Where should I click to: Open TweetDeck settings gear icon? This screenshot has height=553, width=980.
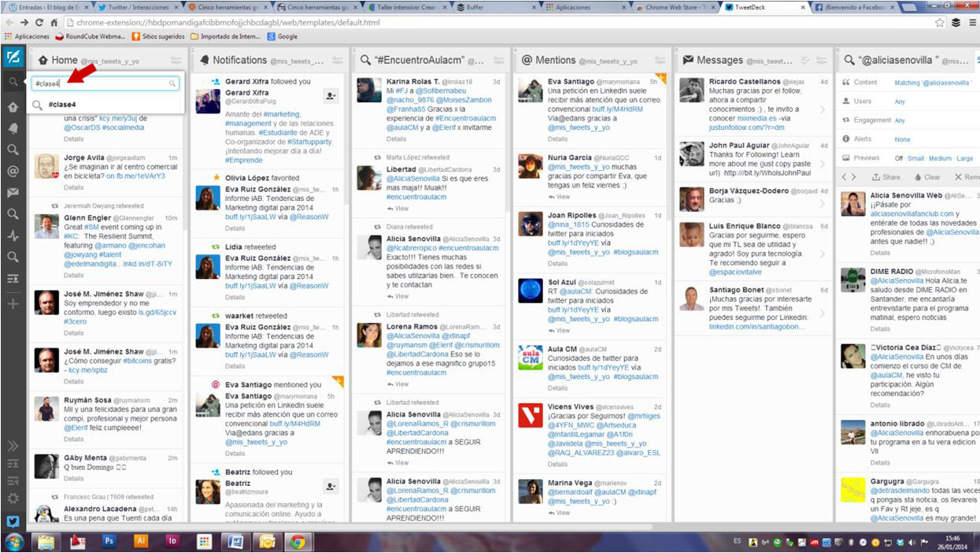(x=13, y=499)
